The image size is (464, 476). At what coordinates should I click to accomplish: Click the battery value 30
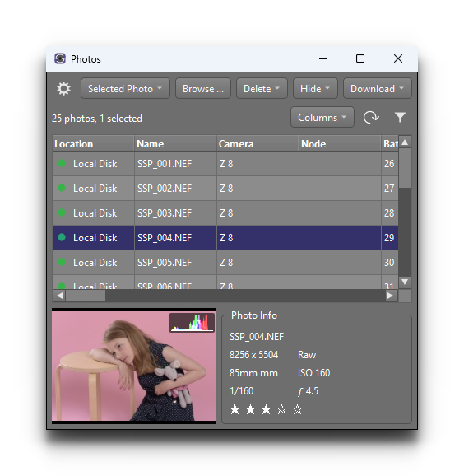coord(389,262)
